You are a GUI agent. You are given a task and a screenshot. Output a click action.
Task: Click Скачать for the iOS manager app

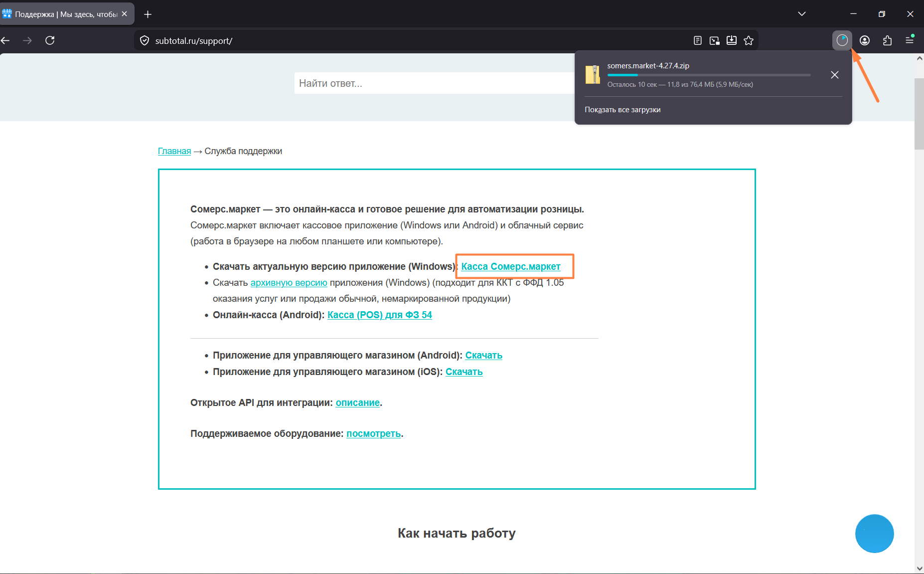coord(464,372)
